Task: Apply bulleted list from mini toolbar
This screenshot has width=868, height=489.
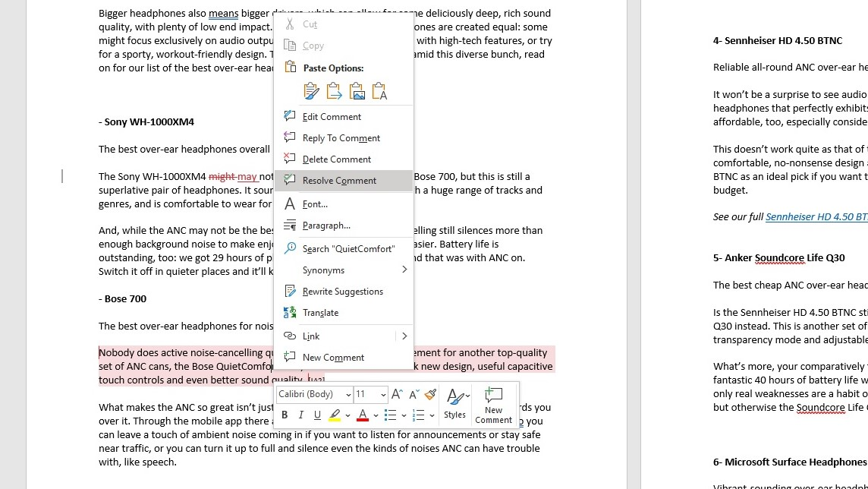Action: click(x=390, y=415)
